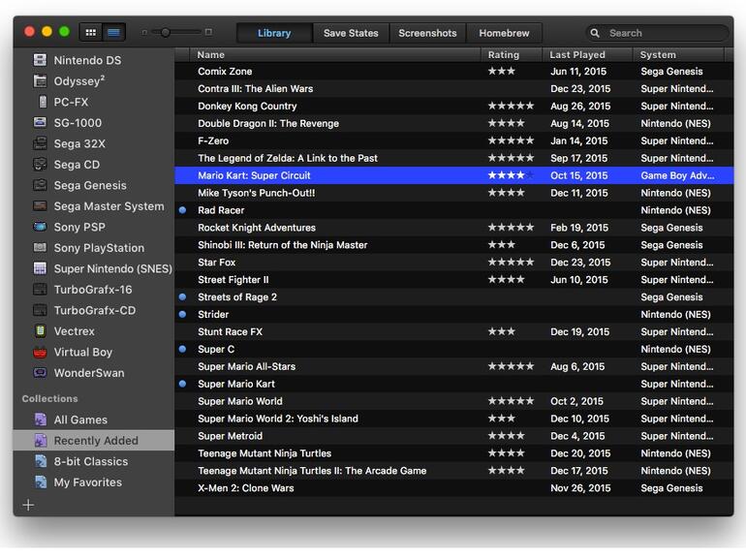
Task: Add a new collection with plus button
Action: click(x=28, y=505)
